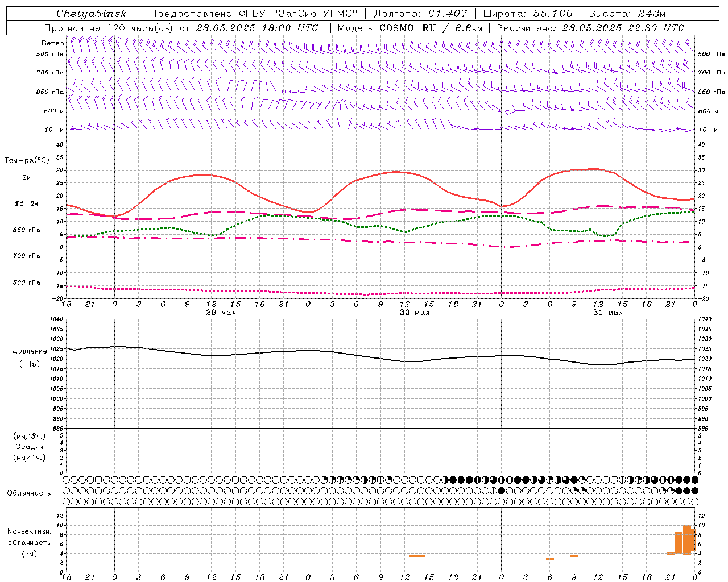Screen dimensions: 728x582
Task: Click the 700 гПа temperature legend entry
Action: coord(26,256)
